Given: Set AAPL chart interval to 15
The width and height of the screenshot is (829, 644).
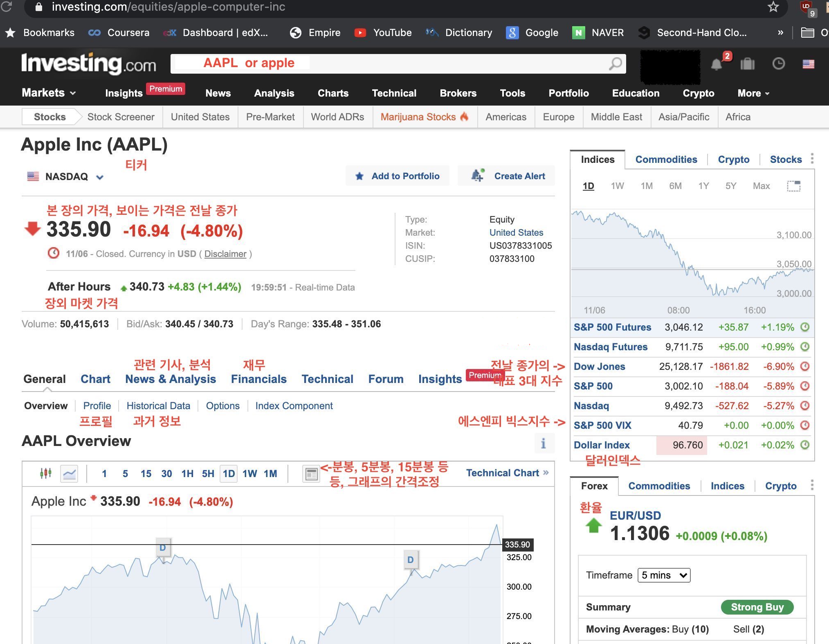Looking at the screenshot, I should point(146,474).
